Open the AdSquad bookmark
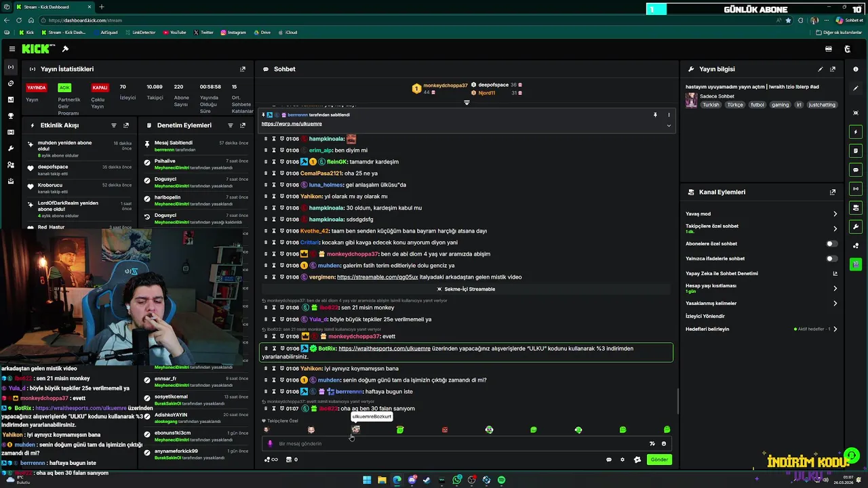The image size is (868, 488). click(106, 33)
